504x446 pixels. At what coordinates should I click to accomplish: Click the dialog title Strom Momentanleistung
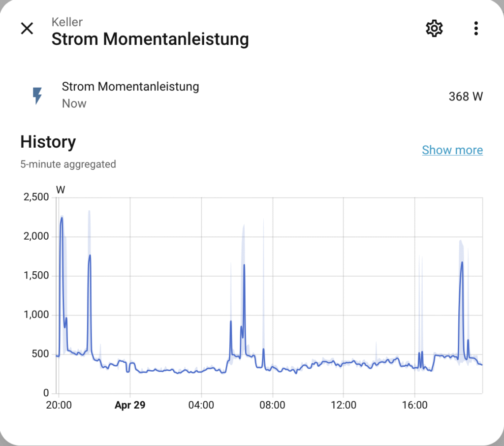coord(150,39)
